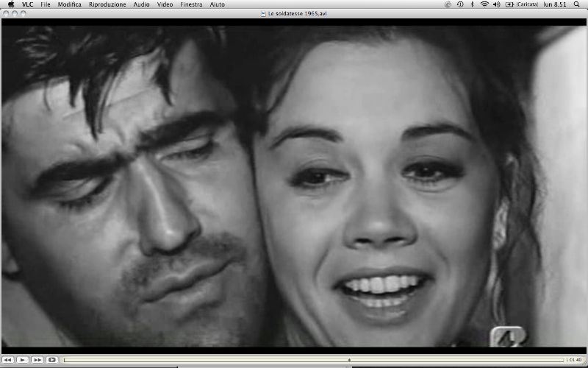Viewport: 588px width, 368px height.
Task: Click the position marker on the seek bar
Action: coord(349,360)
